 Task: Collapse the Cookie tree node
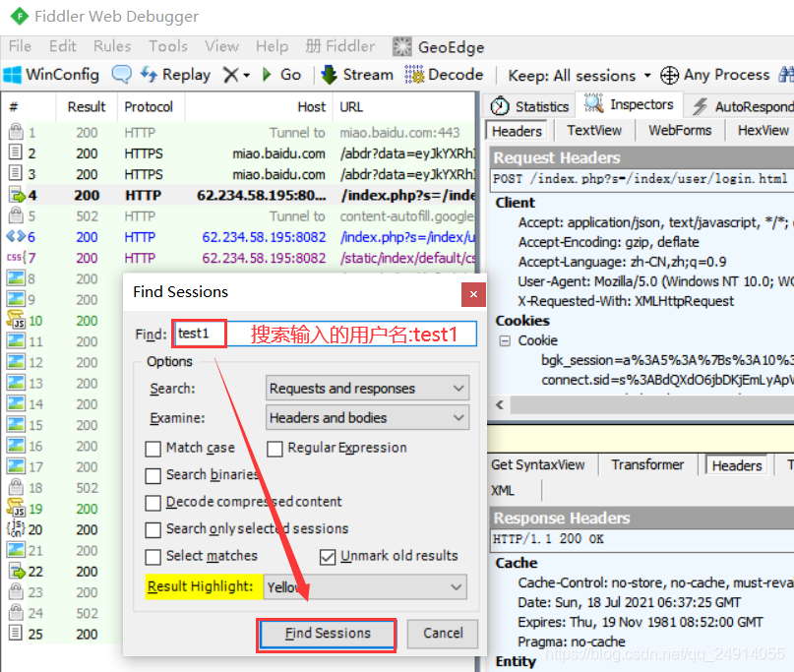tap(505, 340)
